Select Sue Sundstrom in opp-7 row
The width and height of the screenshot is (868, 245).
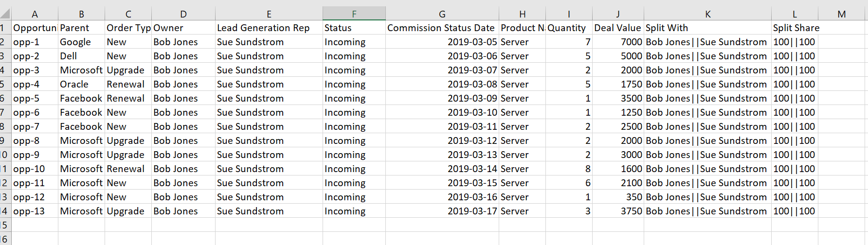tap(269, 126)
